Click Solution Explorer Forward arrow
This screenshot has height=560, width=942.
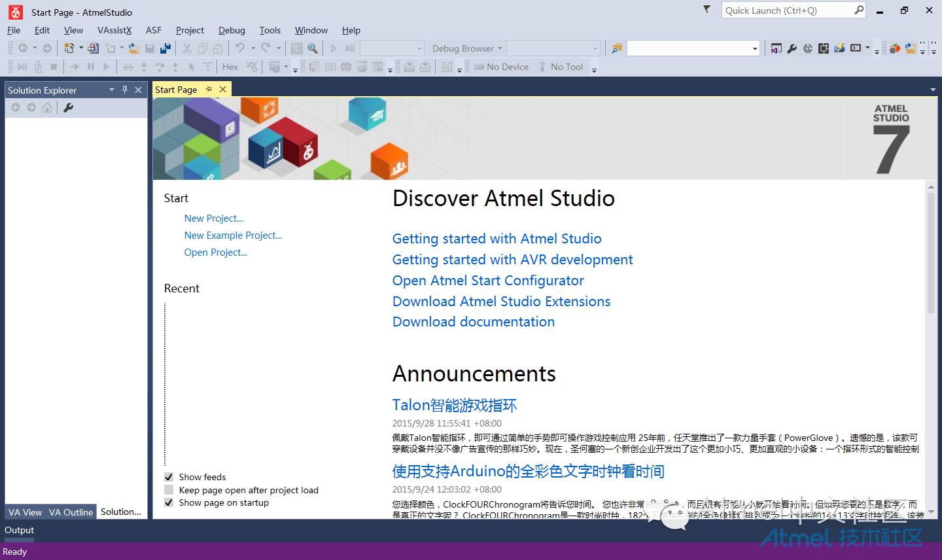point(31,107)
